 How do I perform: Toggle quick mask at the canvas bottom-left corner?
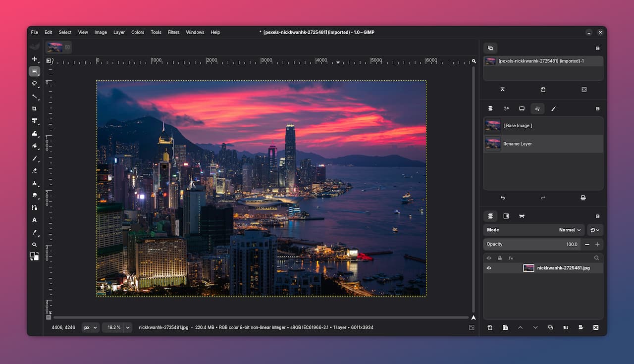pos(49,317)
